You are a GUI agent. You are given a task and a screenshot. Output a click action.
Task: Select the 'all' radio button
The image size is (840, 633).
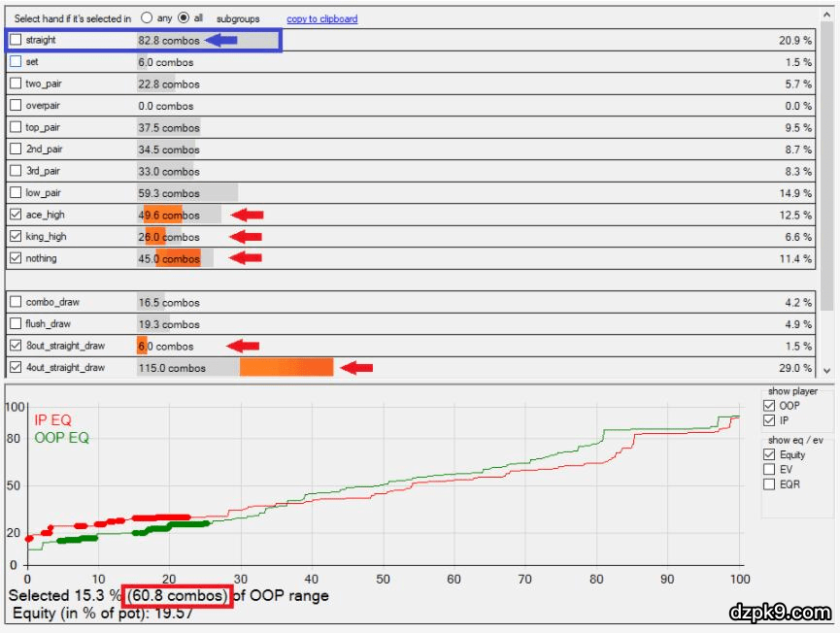point(183,18)
